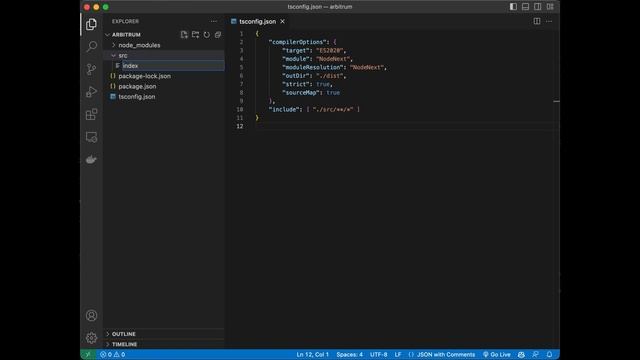This screenshot has height=360, width=640.
Task: Collapse all folders in Explorer
Action: pos(218,35)
